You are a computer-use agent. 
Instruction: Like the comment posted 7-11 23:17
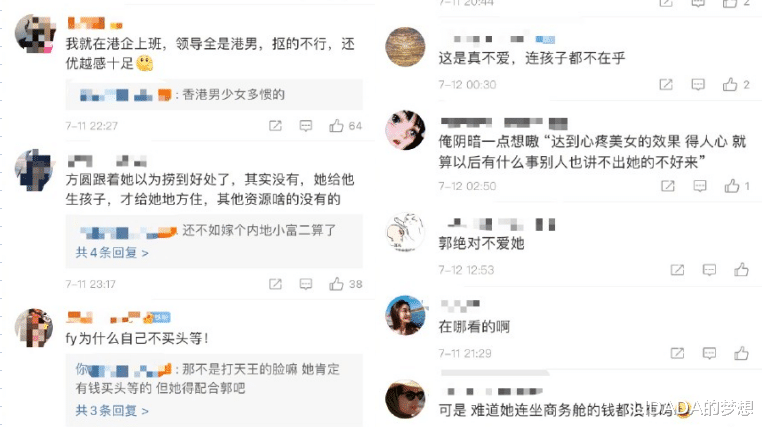pos(336,284)
